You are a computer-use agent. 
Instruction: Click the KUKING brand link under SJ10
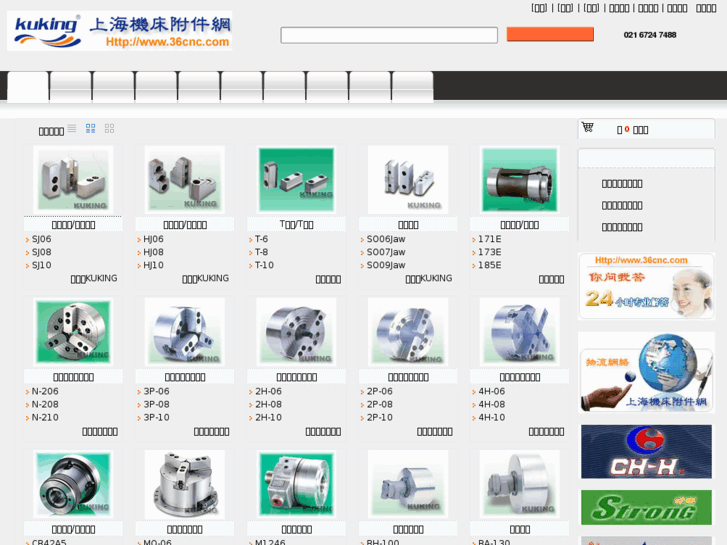point(94,278)
